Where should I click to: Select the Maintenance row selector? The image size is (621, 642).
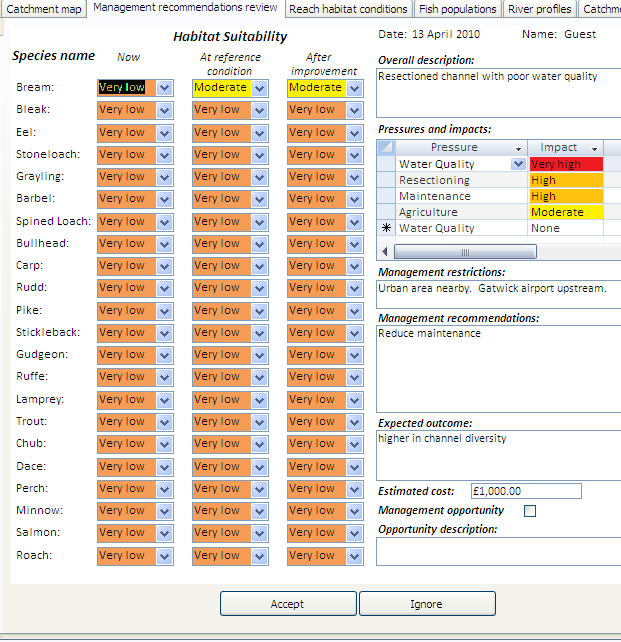386,196
